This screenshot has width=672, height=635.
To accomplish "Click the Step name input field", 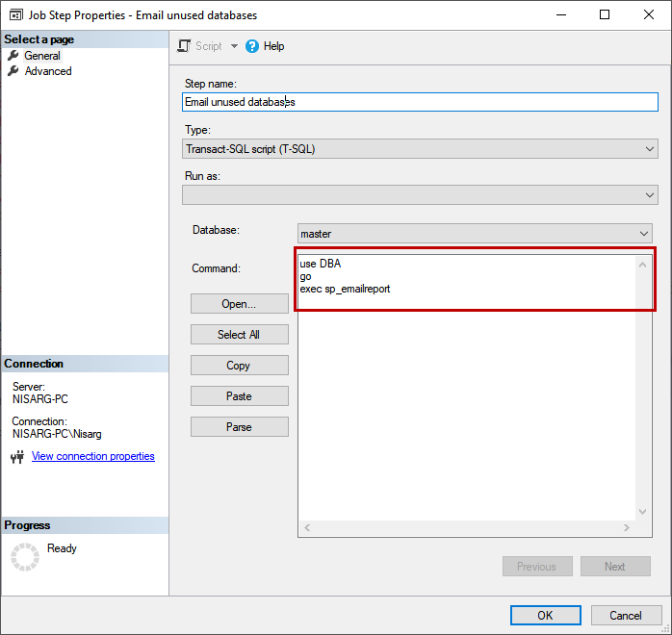I will (420, 102).
